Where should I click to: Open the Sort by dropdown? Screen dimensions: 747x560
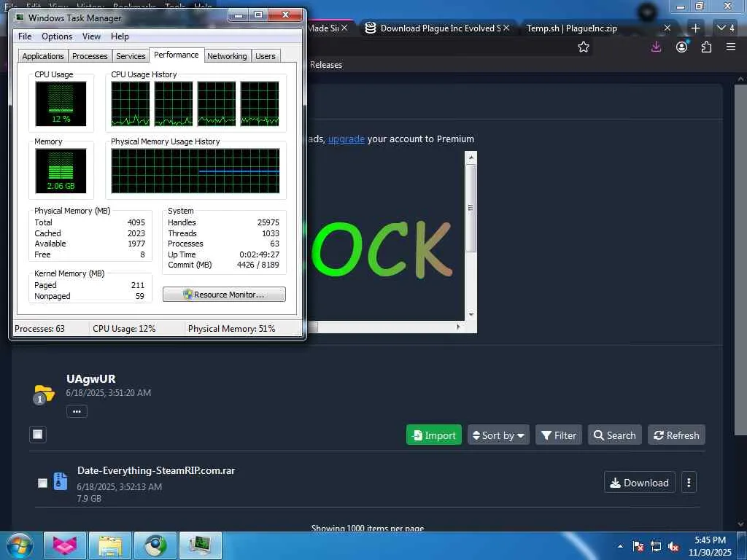tap(498, 435)
